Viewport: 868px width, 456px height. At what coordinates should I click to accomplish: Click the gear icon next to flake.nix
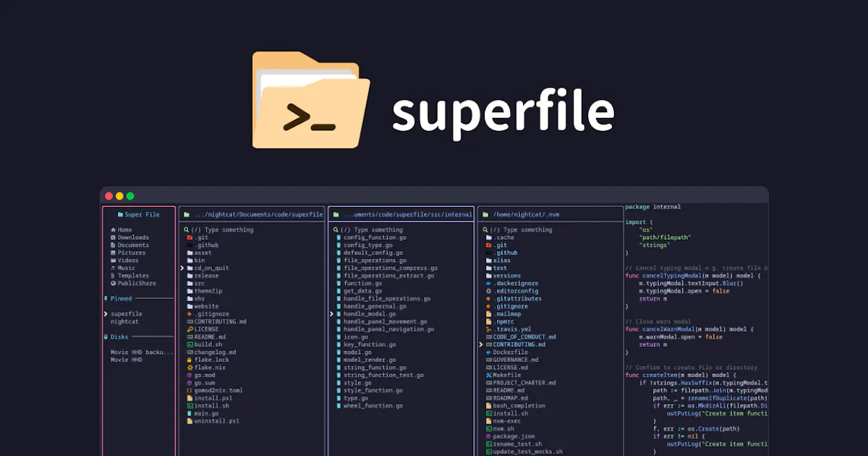point(190,368)
